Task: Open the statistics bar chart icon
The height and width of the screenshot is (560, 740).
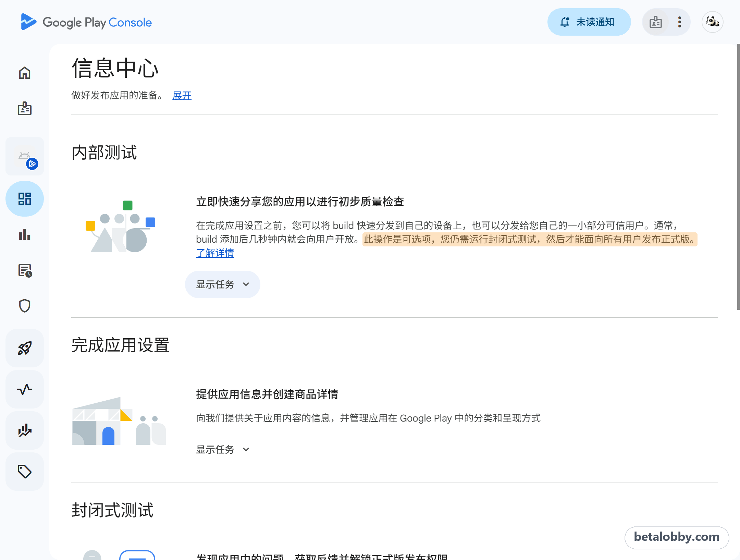Action: click(25, 235)
